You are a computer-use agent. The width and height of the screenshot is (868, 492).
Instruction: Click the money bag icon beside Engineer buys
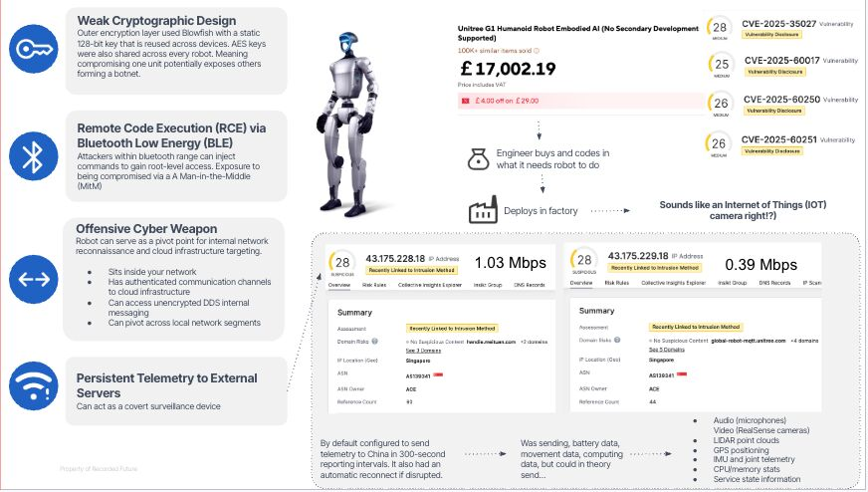click(478, 159)
